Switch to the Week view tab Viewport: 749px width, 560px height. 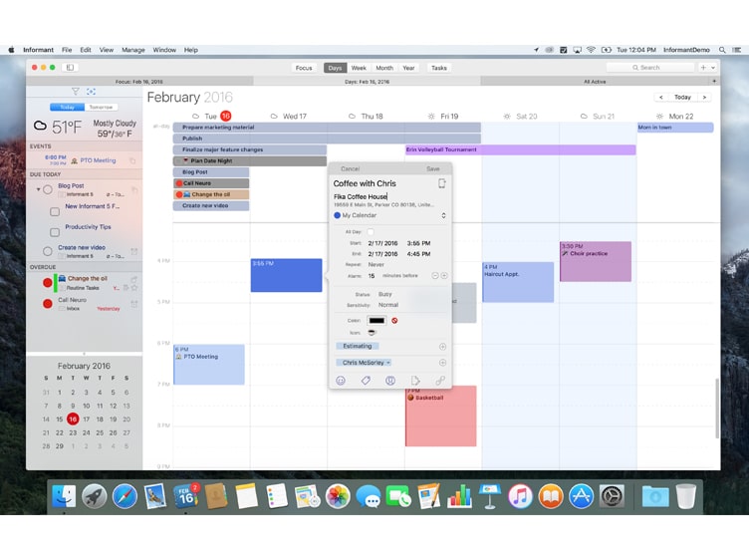(x=359, y=68)
